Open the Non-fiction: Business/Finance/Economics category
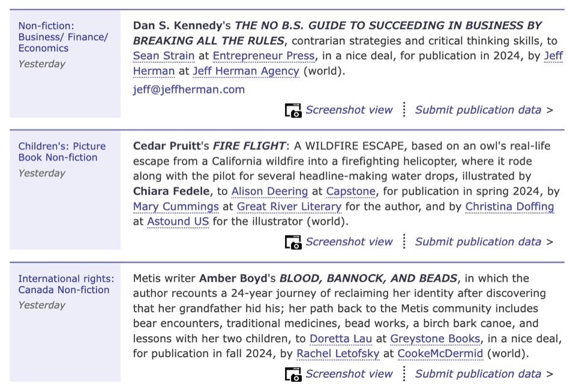Viewport: 585px width, 392px height. (x=63, y=37)
